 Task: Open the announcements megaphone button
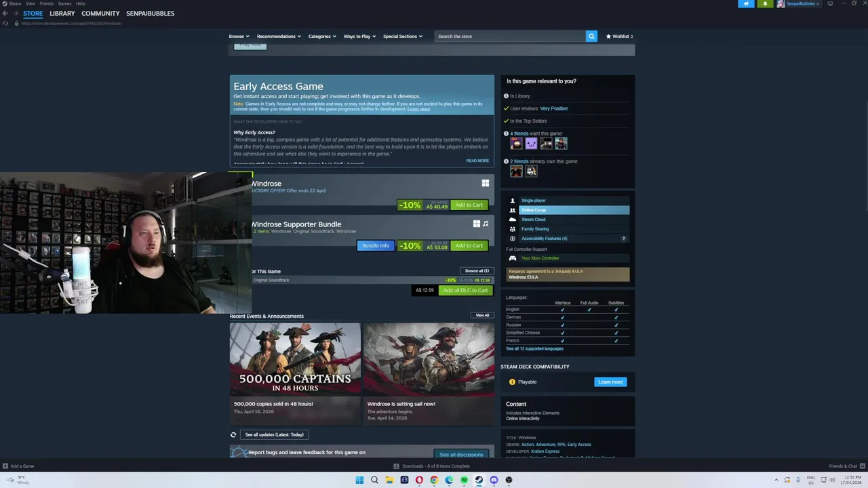pyautogui.click(x=746, y=3)
